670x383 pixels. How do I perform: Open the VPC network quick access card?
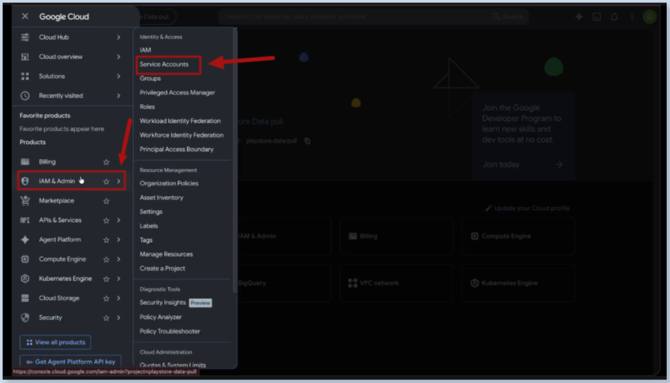(396, 283)
